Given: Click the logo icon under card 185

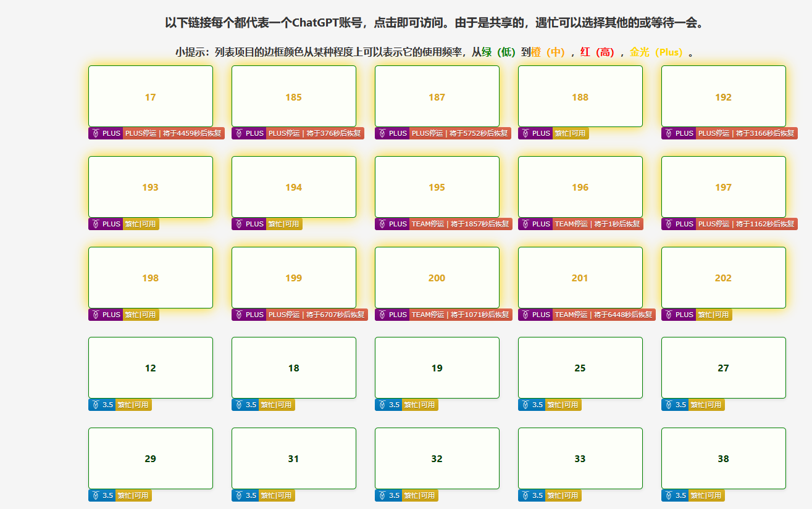Looking at the screenshot, I should (x=239, y=133).
